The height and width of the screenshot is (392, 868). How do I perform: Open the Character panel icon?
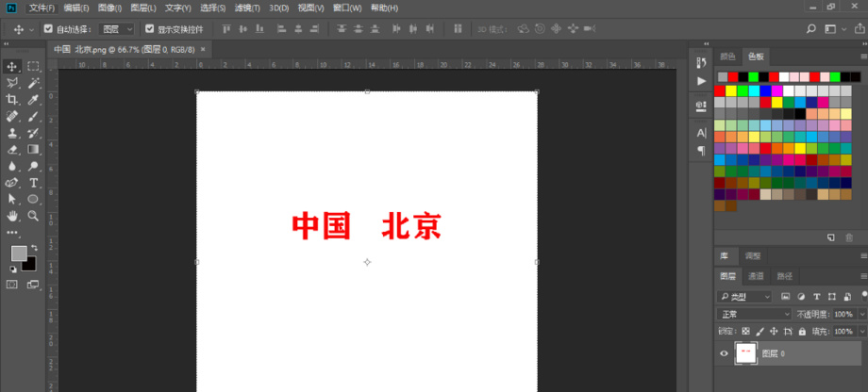tap(701, 133)
